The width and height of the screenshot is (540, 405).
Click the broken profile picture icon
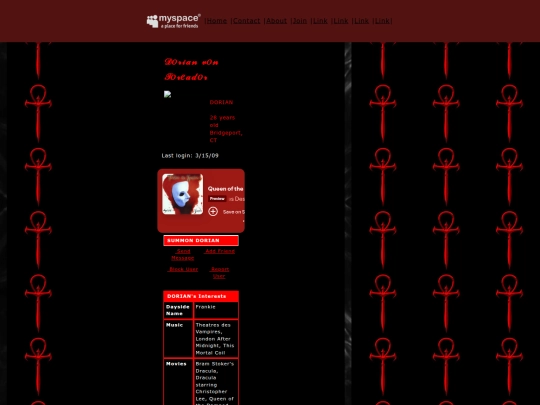[167, 94]
